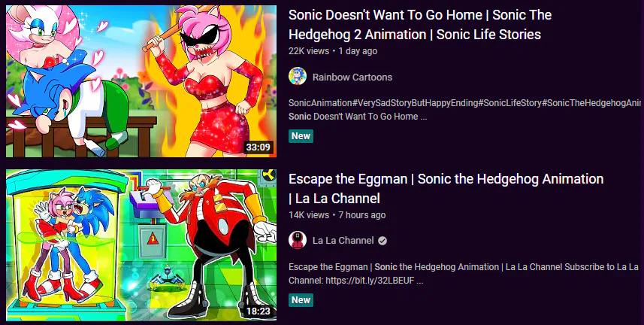644x325 pixels.
Task: Open the Escape the Eggman video thumbnail
Action: (x=141, y=245)
